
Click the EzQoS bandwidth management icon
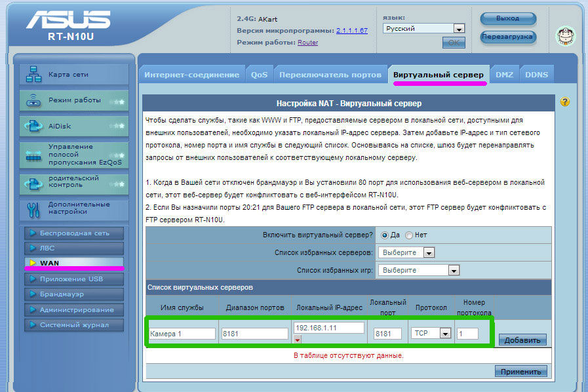(33, 155)
